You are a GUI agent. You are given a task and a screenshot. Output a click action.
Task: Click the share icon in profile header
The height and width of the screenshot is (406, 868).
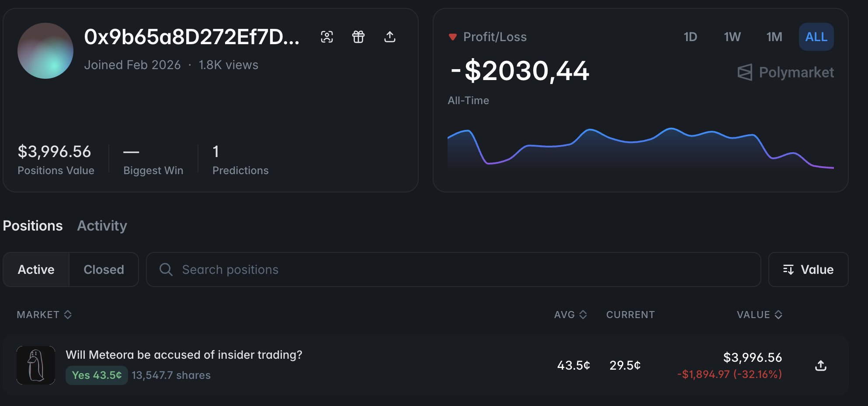390,37
